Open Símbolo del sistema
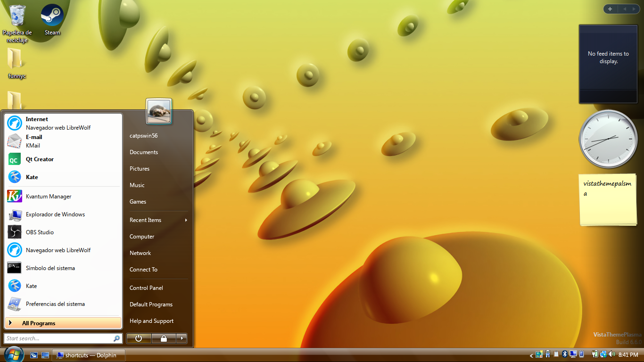This screenshot has width=644, height=362. (x=63, y=268)
